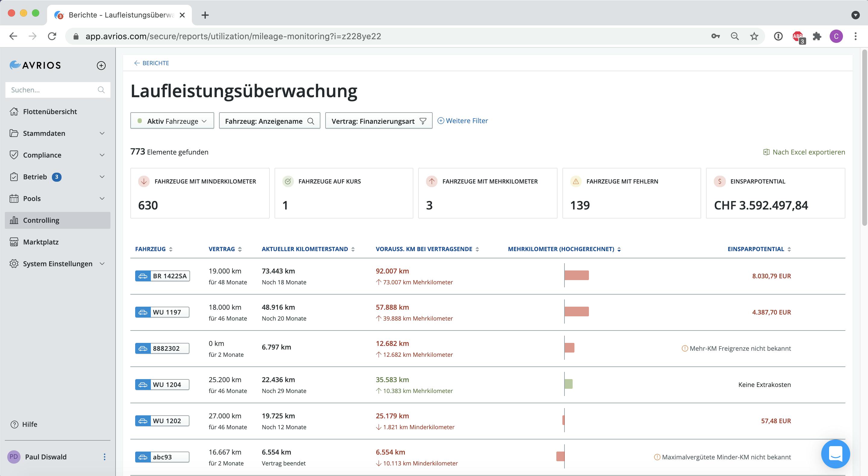Screen dimensions: 868x476
Task: Click the plus icon next to Avrios logo
Action: 101,65
